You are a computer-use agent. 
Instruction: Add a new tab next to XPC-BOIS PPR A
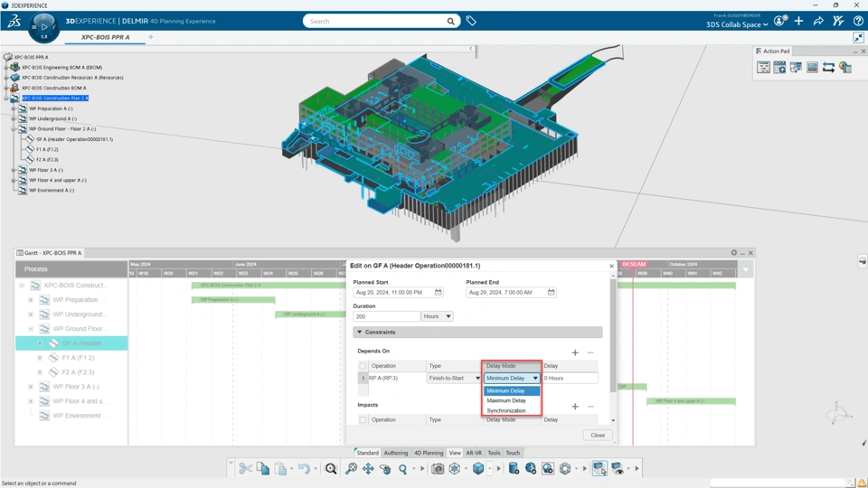151,37
